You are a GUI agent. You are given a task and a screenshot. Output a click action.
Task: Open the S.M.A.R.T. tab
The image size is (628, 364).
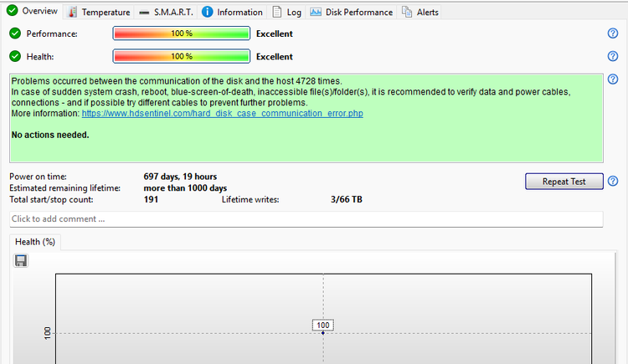[167, 13]
